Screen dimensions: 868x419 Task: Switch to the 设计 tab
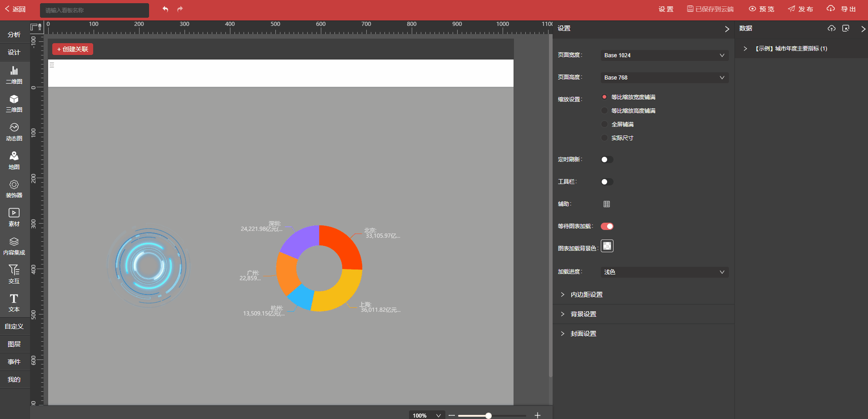[14, 52]
